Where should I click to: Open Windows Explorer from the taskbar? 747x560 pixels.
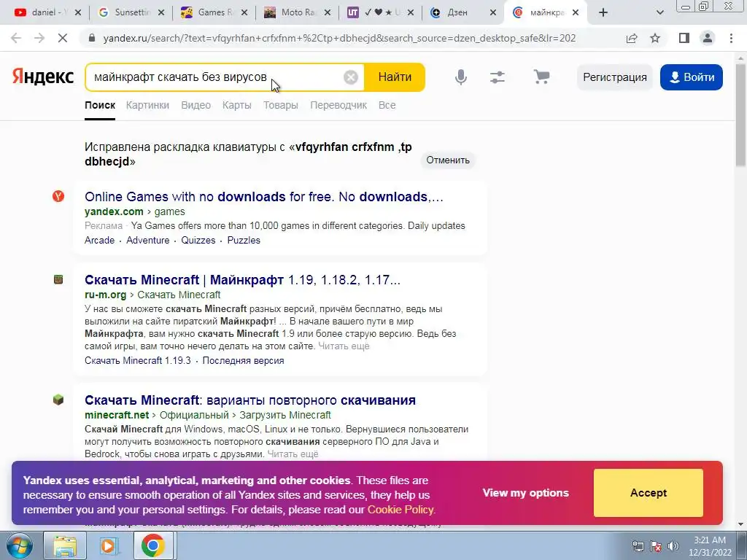click(x=65, y=545)
